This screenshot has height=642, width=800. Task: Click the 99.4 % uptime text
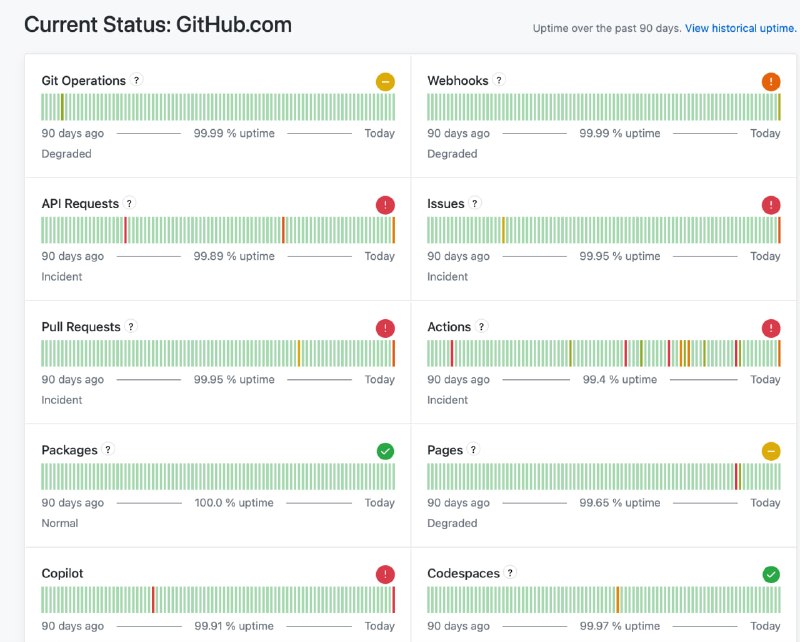tap(620, 379)
